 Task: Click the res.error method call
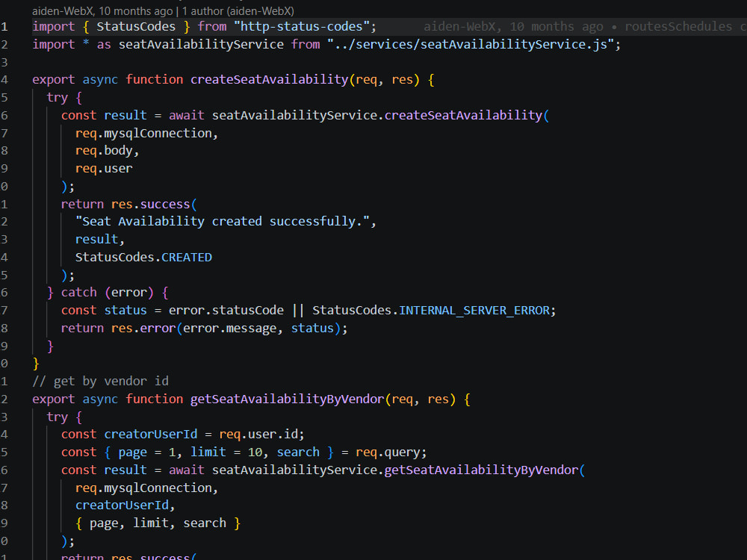(x=143, y=328)
